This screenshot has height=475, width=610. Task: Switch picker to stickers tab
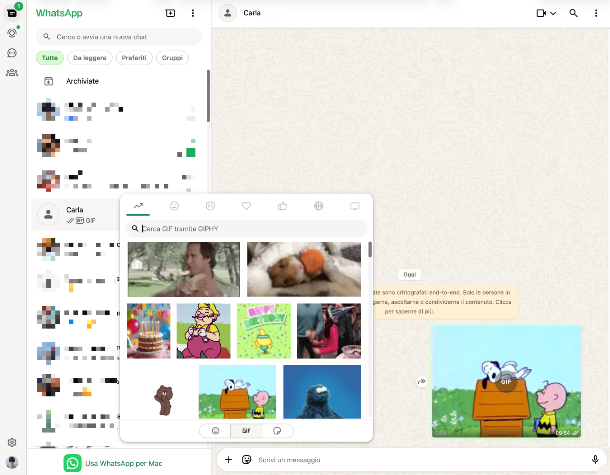(277, 431)
